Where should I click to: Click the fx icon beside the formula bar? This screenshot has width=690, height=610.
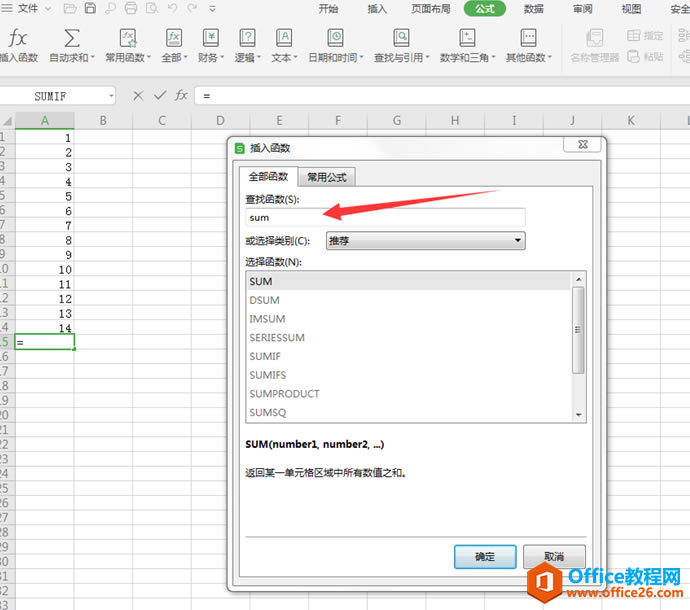click(181, 96)
